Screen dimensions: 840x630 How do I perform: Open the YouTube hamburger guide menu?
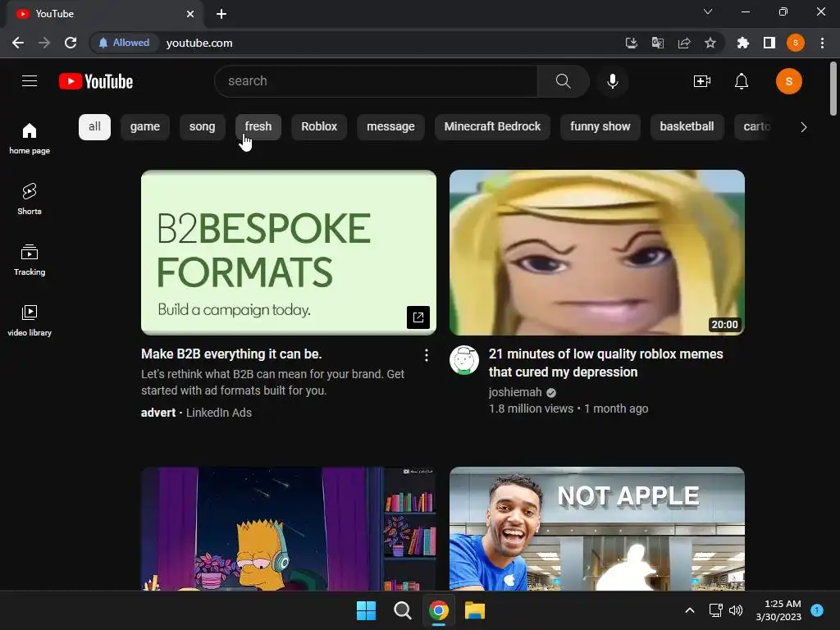coord(30,81)
